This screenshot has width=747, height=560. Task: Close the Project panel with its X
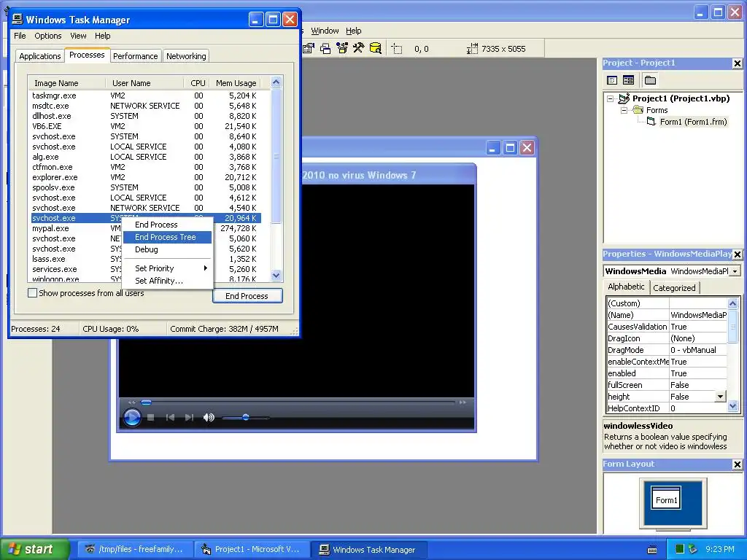click(x=737, y=63)
